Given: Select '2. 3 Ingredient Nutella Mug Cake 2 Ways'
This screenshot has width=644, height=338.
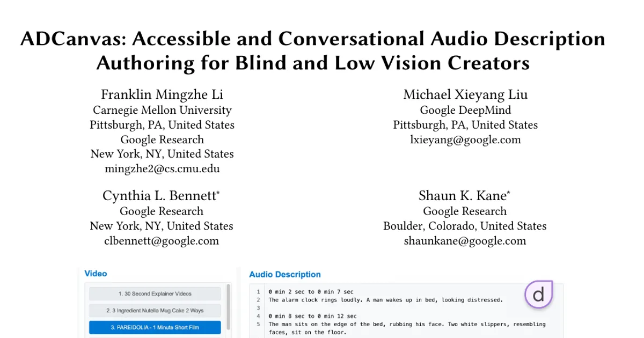Looking at the screenshot, I should click(x=155, y=310).
